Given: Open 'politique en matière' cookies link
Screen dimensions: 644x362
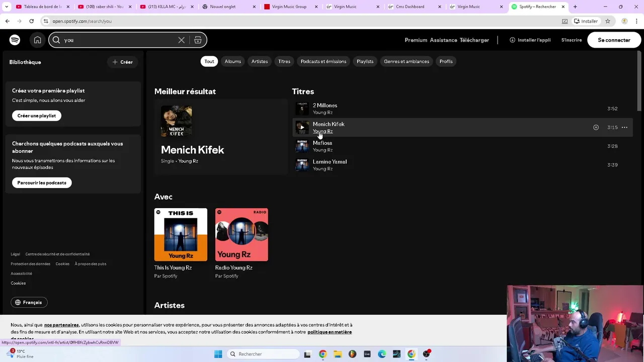Looking at the screenshot, I should point(330,332).
